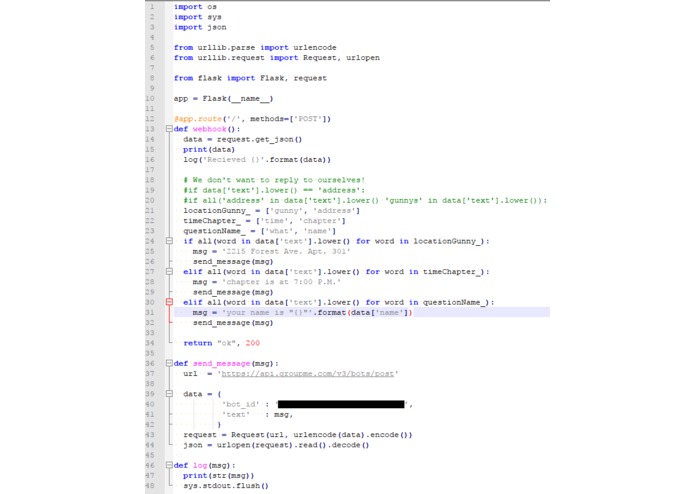
Task: Click the text 'import os'
Action: click(195, 7)
